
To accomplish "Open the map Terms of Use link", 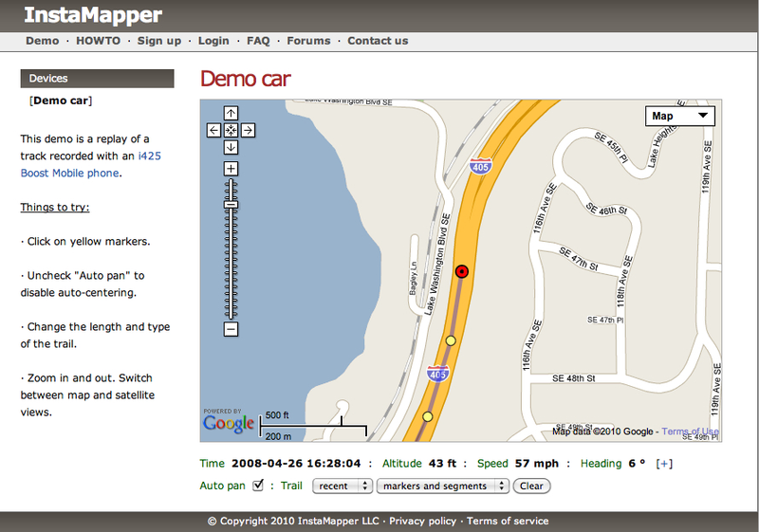I will pos(691,431).
